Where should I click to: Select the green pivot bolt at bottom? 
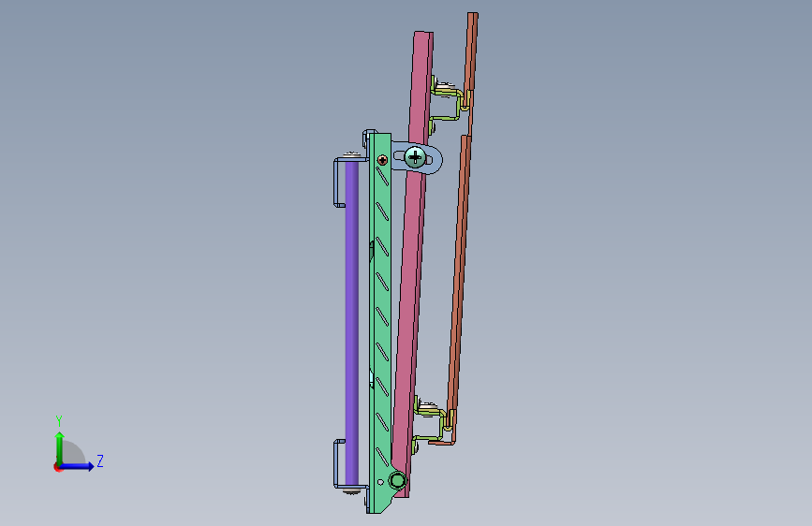(398, 480)
